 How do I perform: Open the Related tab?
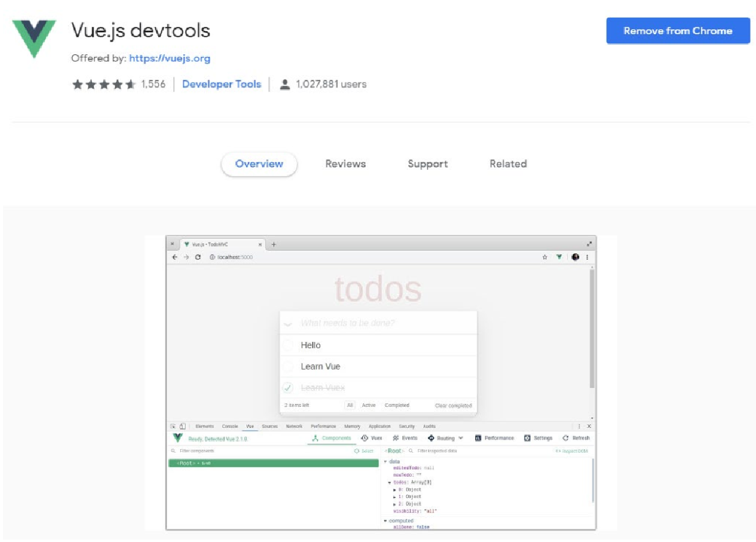tap(508, 164)
